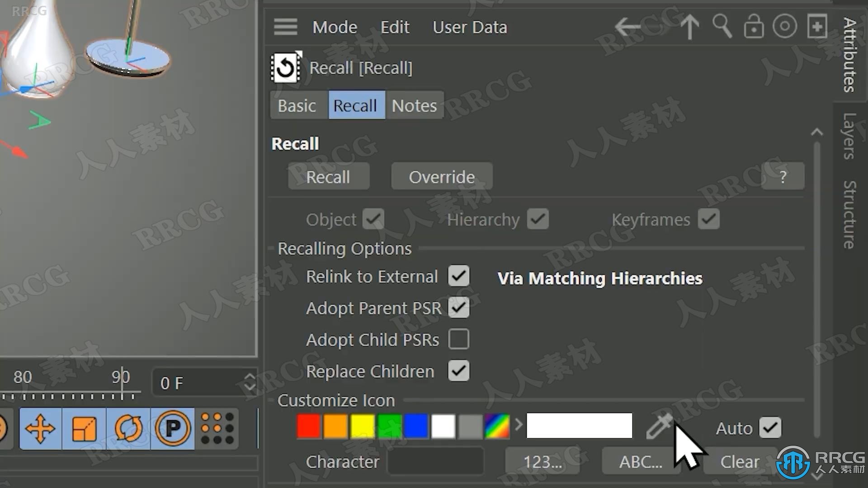
Task: Click the Move/Add object icon
Action: point(41,426)
